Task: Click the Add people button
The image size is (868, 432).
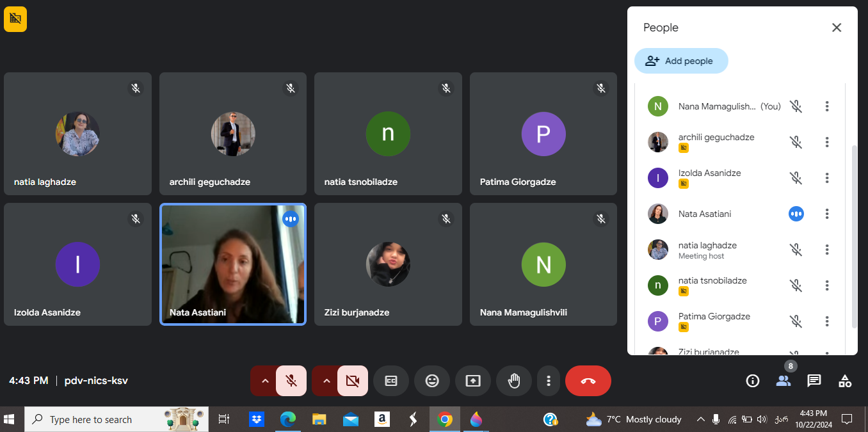Action: point(681,61)
